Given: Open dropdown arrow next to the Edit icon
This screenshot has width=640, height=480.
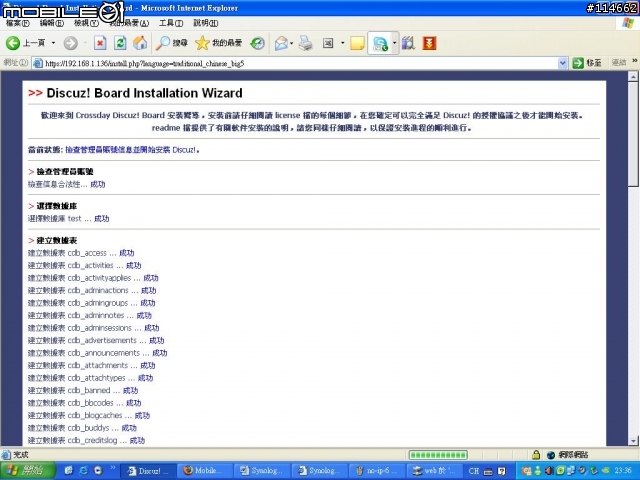Looking at the screenshot, I should (342, 43).
